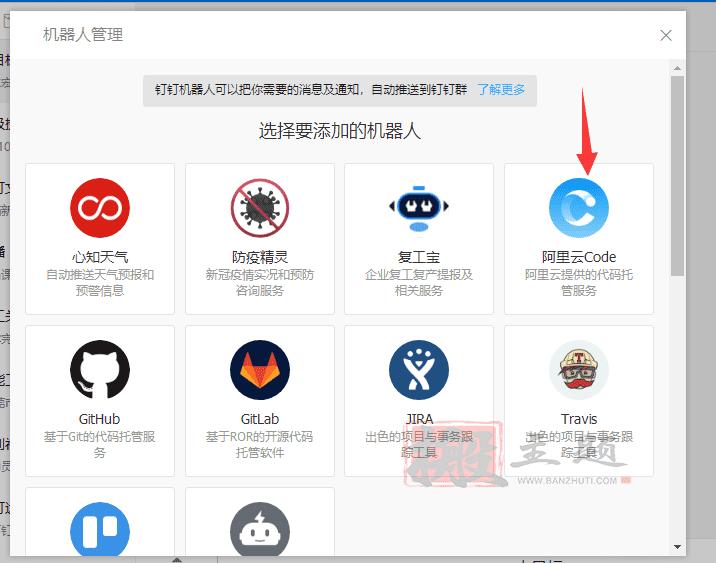716x563 pixels.
Task: Close the 机器人管理 dialog
Action: [666, 35]
